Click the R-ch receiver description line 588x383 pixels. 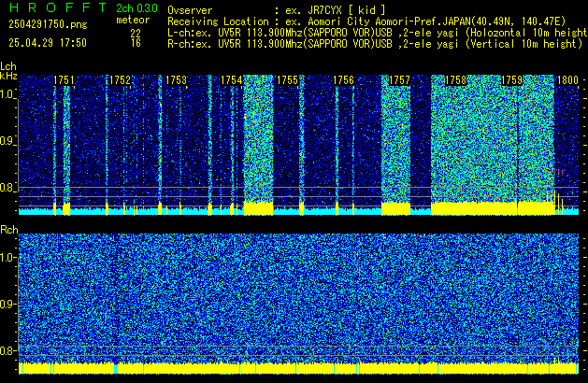click(x=375, y=44)
